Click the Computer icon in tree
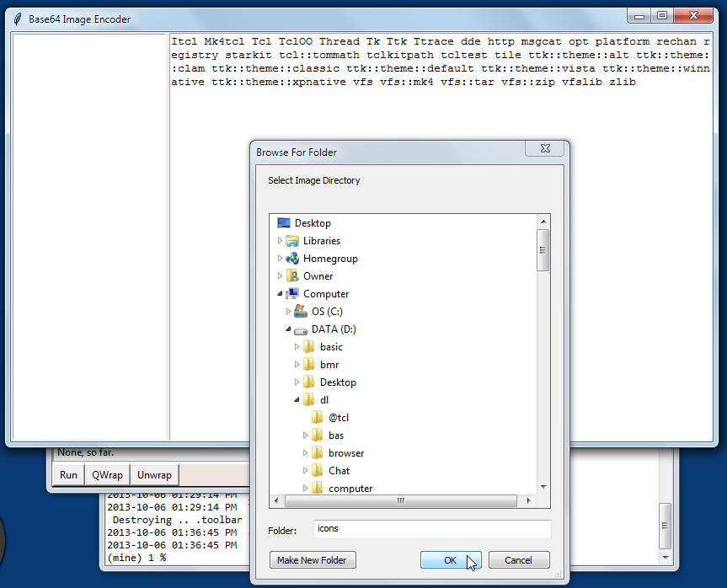Screen dimensions: 727x588 click(x=291, y=294)
